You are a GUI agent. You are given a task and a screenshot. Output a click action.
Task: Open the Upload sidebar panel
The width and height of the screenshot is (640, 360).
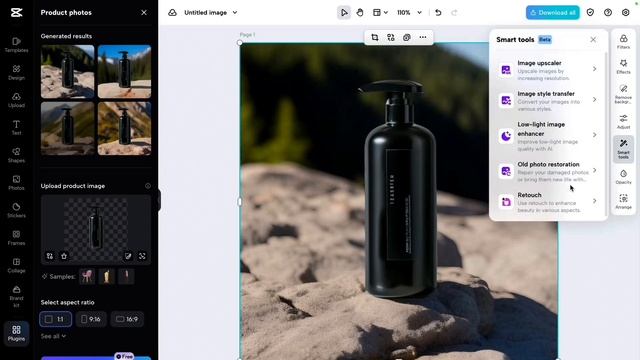click(16, 100)
